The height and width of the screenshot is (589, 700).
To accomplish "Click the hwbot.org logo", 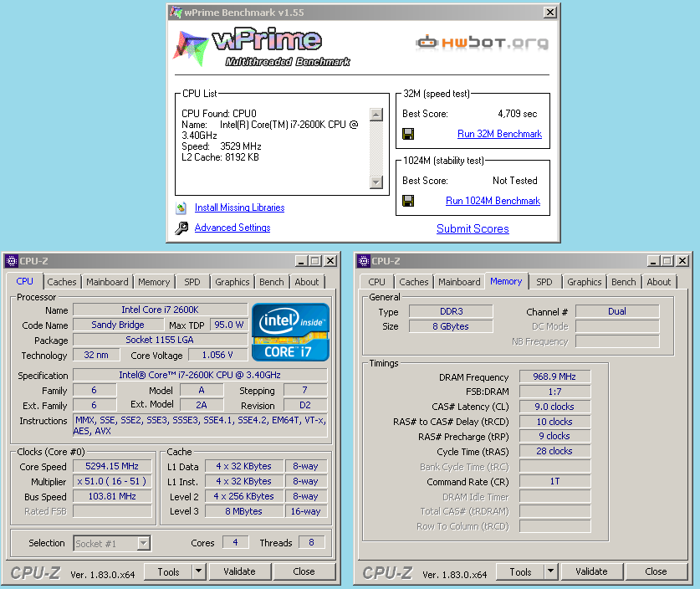I will click(x=483, y=43).
